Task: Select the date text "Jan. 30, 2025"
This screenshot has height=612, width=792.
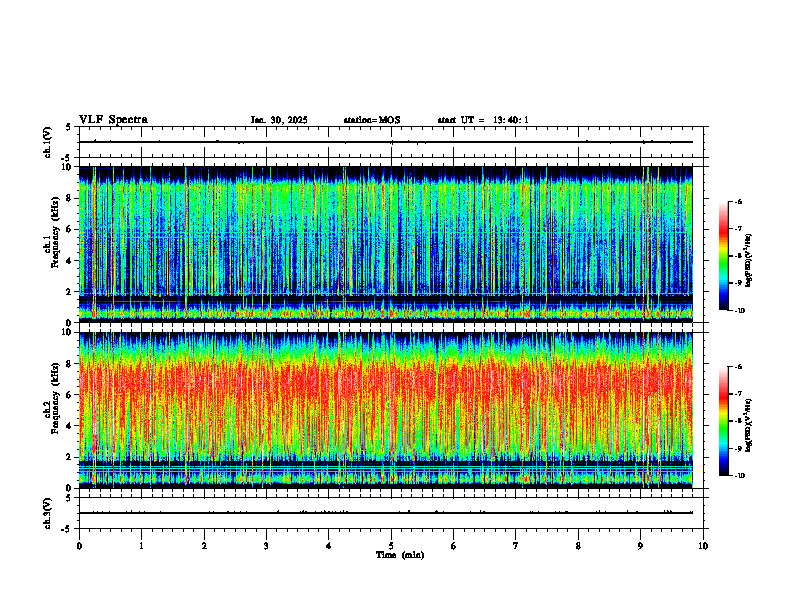Action: (x=279, y=120)
